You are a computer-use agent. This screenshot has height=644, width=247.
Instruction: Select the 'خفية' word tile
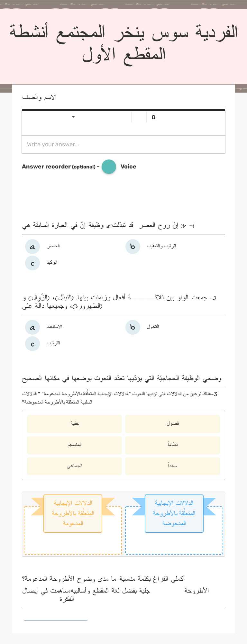coord(74,424)
